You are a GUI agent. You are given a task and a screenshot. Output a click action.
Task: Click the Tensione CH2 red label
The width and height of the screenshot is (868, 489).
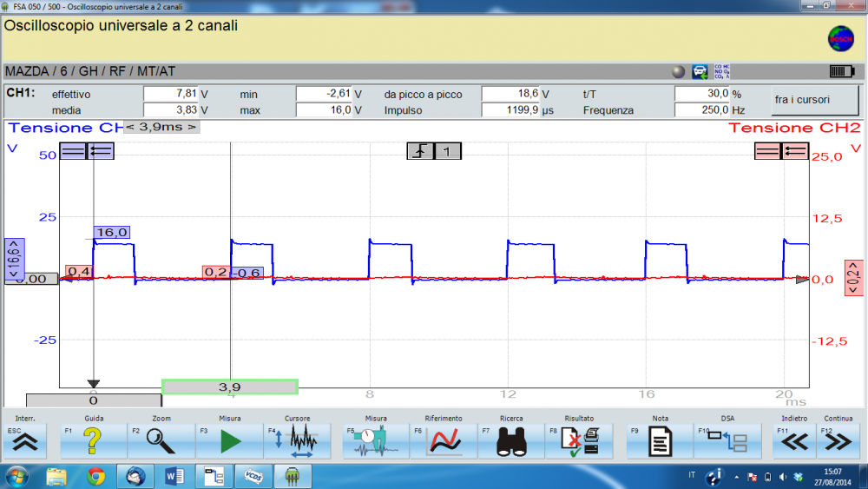(x=794, y=128)
